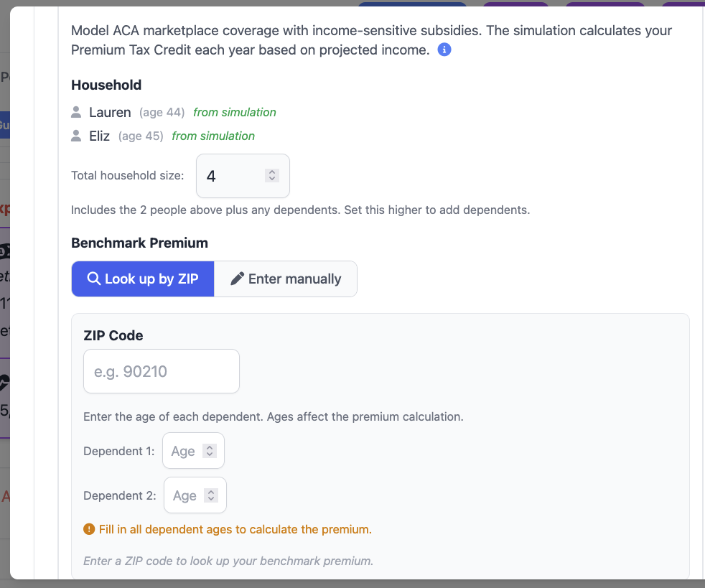Click into the Dependent 1 Age field
This screenshot has width=705, height=588.
click(184, 451)
